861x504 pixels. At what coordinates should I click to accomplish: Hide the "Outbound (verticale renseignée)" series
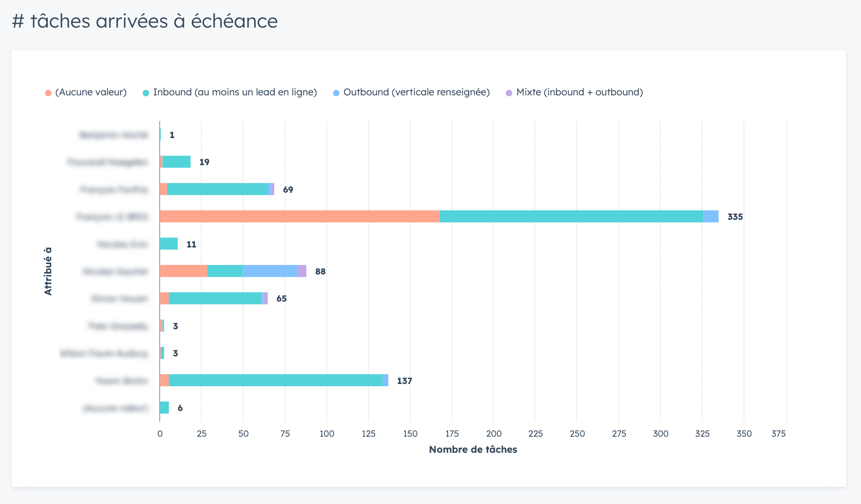point(416,92)
